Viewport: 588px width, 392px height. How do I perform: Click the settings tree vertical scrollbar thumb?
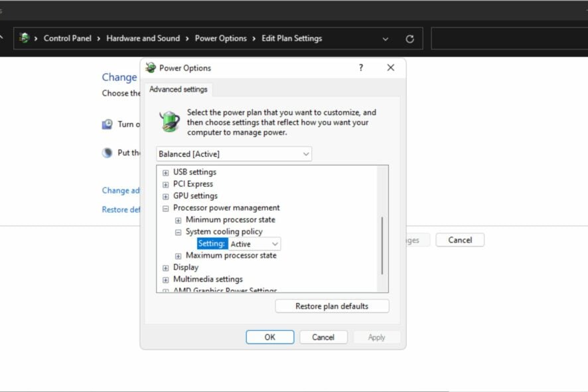click(382, 246)
